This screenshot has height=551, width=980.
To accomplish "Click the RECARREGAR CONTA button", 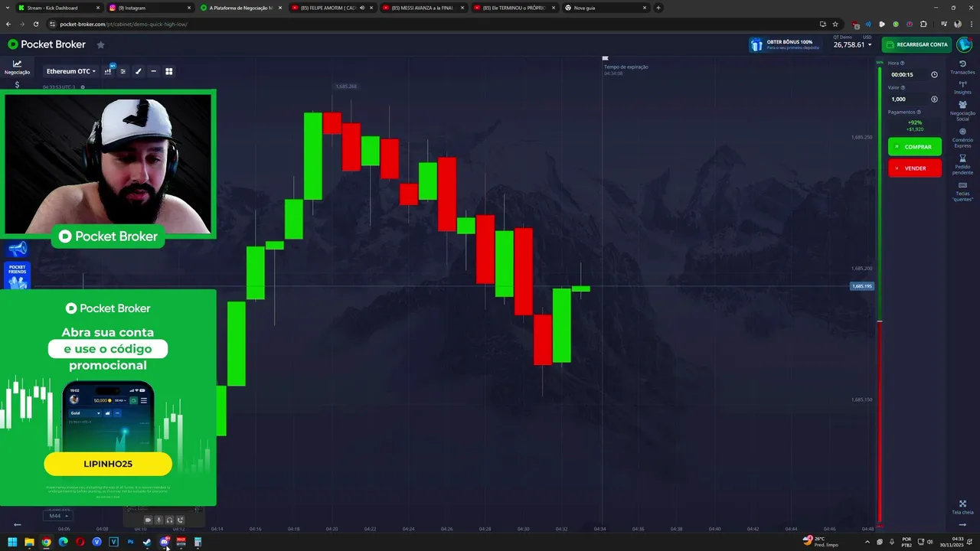I will click(x=916, y=44).
